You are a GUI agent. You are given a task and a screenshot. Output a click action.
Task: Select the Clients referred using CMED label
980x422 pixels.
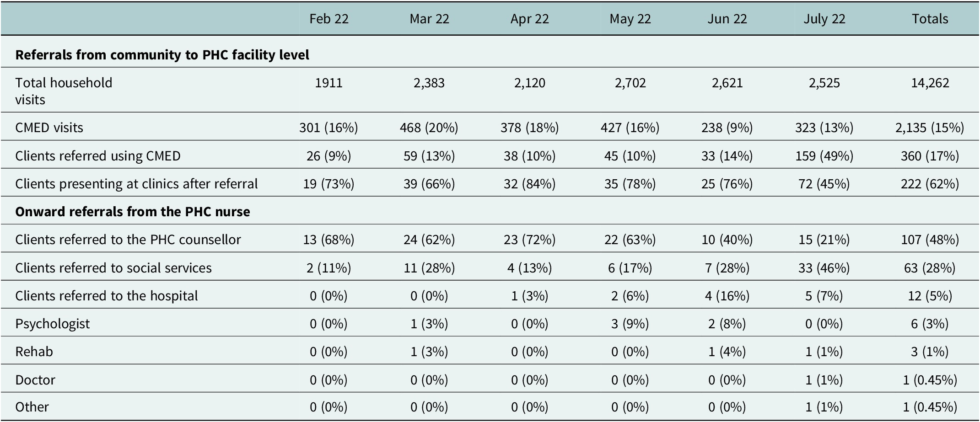[98, 156]
